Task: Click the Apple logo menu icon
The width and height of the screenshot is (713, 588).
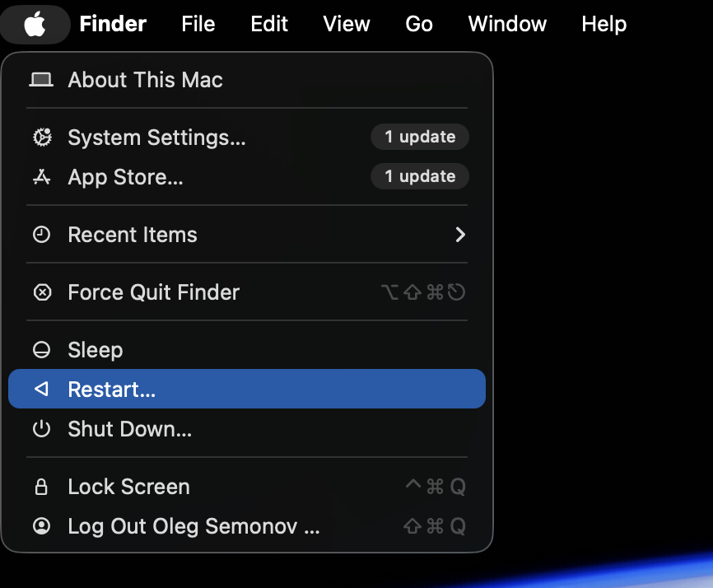Action: (35, 25)
